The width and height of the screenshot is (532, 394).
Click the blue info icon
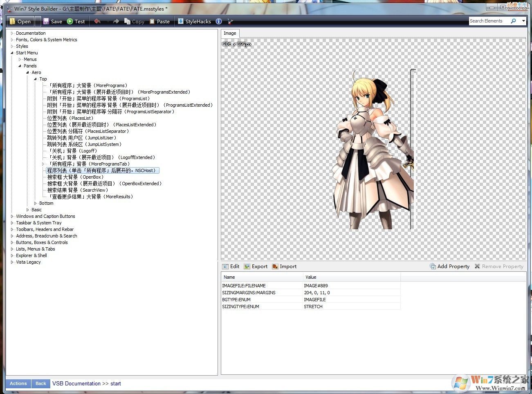tap(219, 21)
